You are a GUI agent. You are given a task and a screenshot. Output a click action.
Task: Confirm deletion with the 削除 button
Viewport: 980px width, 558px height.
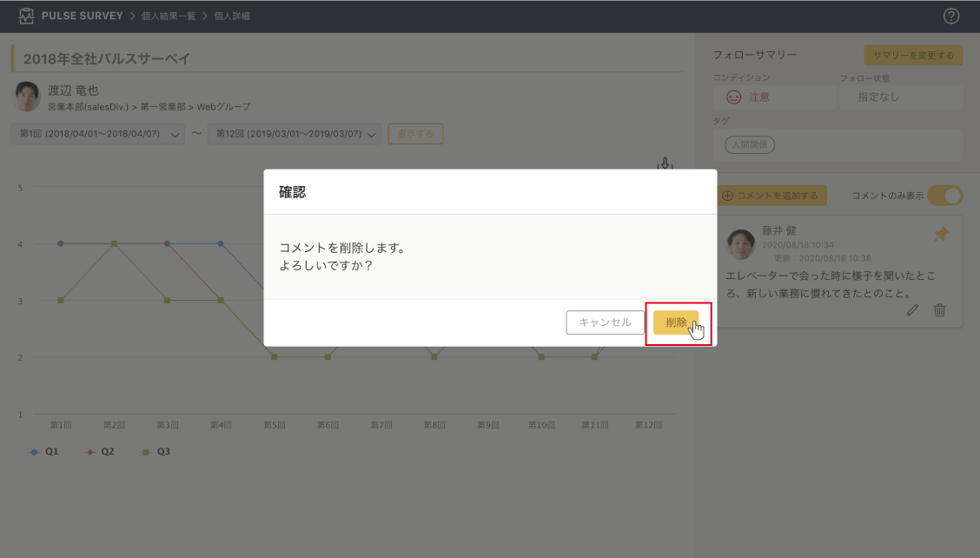(x=676, y=322)
